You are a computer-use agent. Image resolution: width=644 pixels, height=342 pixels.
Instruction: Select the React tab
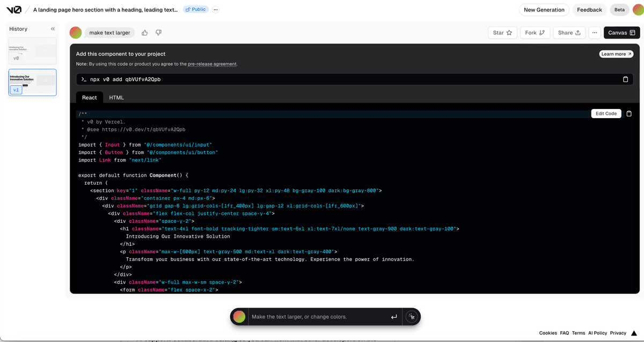pyautogui.click(x=89, y=98)
